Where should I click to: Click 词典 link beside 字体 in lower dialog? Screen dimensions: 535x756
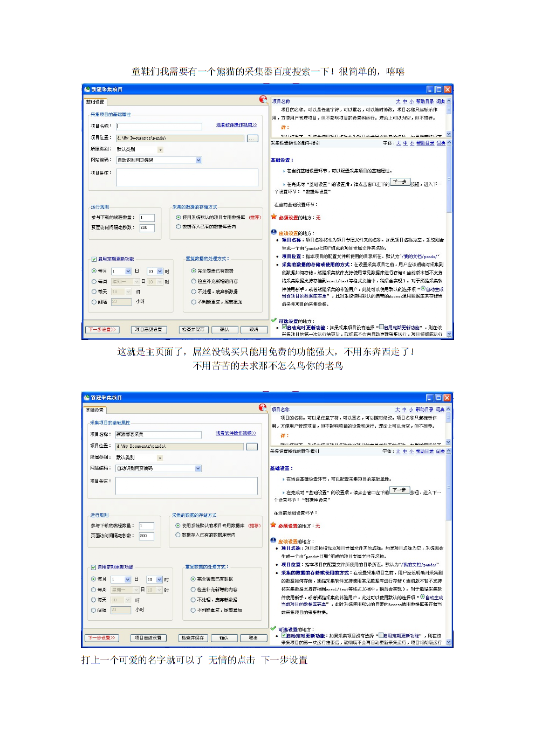click(x=441, y=452)
